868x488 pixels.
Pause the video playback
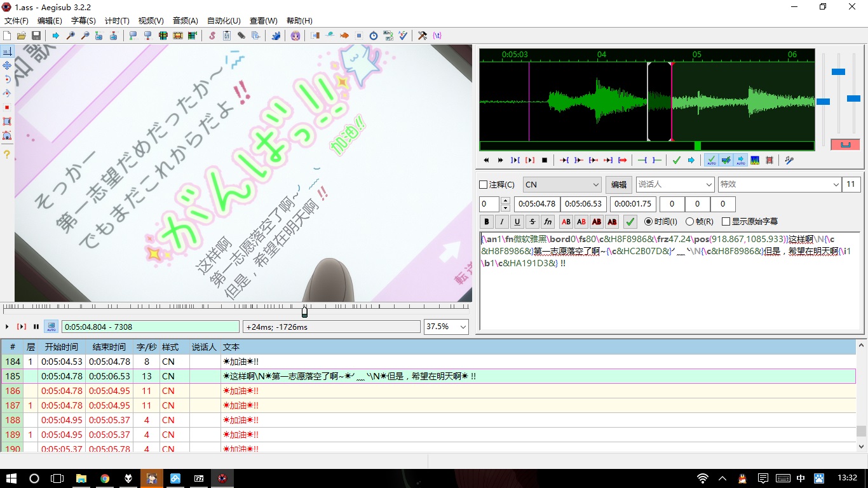pos(36,327)
